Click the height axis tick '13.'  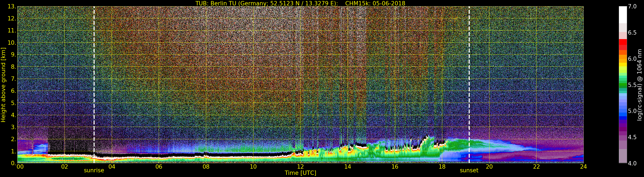[x=12, y=6]
